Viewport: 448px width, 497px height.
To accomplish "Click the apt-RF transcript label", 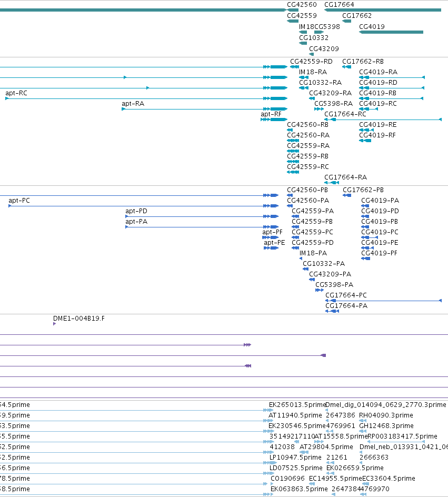I will point(271,114).
